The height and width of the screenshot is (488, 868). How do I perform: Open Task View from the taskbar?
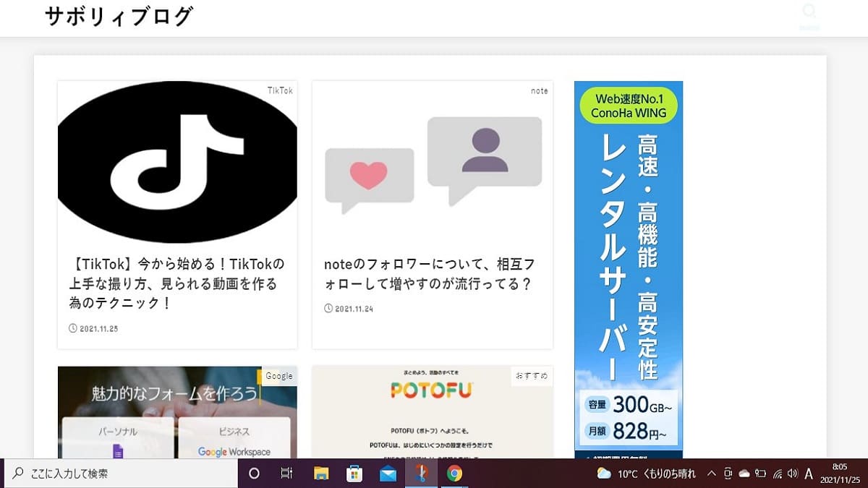point(286,474)
